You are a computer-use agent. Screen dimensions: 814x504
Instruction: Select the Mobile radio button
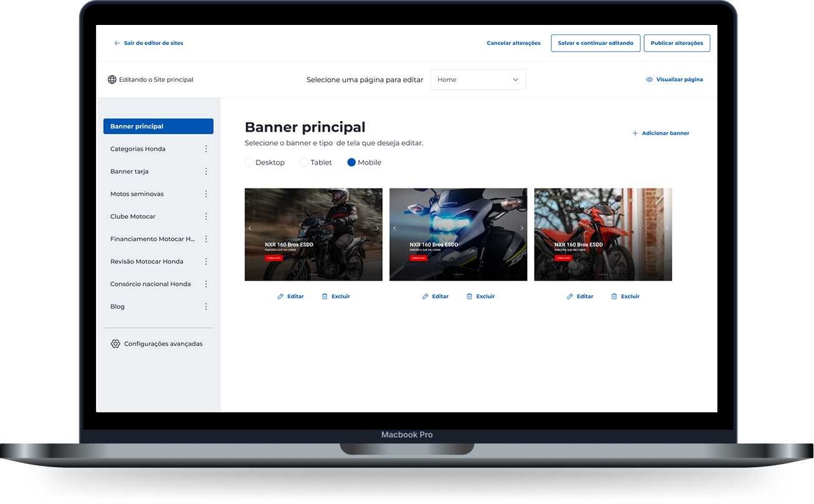[x=351, y=162]
